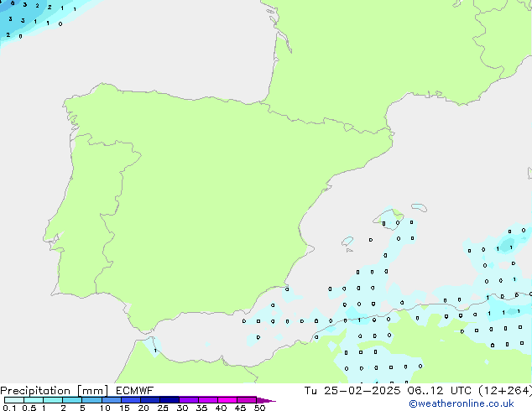Click the '(12+264)' forecast run label

coord(505,391)
